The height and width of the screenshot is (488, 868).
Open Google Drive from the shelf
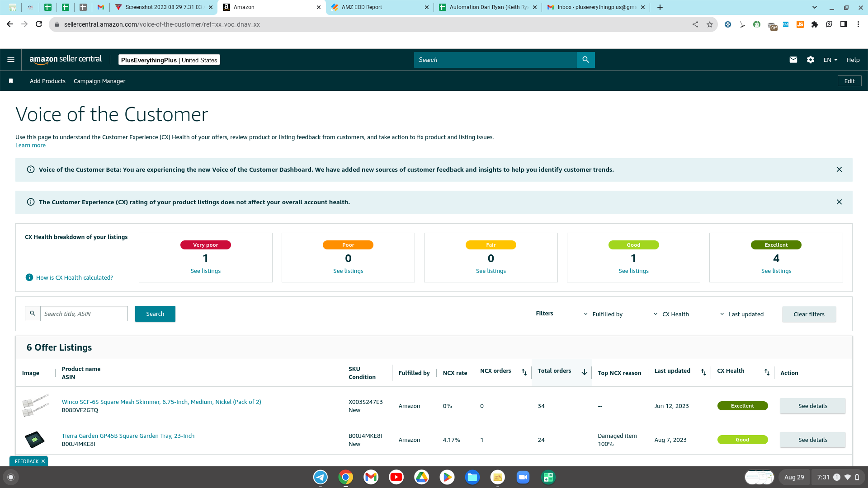point(422,477)
